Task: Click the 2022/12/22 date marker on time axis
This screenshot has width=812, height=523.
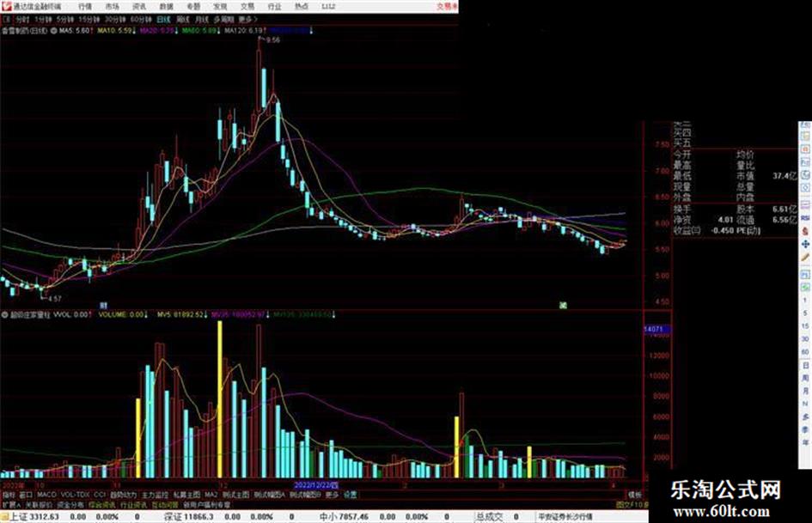Action: click(316, 485)
